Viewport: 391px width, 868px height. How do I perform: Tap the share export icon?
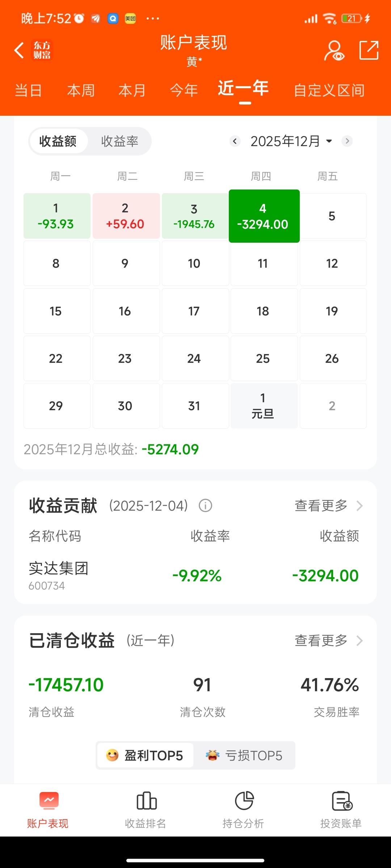tap(369, 50)
